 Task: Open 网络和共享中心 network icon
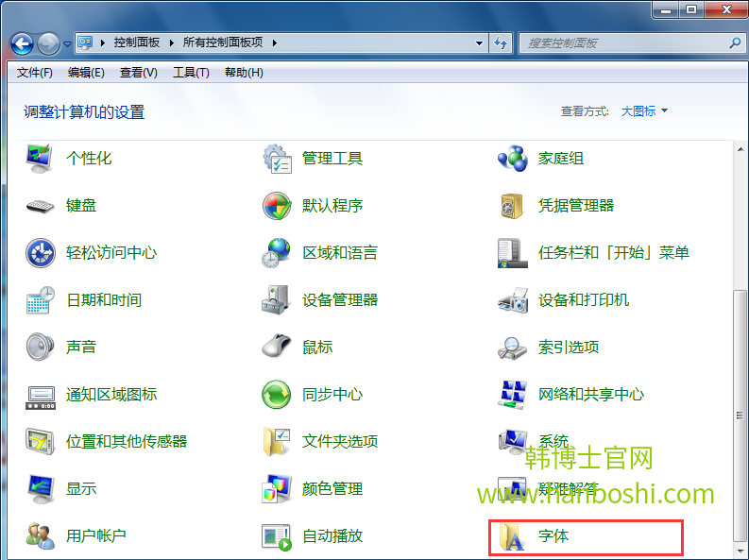[512, 395]
